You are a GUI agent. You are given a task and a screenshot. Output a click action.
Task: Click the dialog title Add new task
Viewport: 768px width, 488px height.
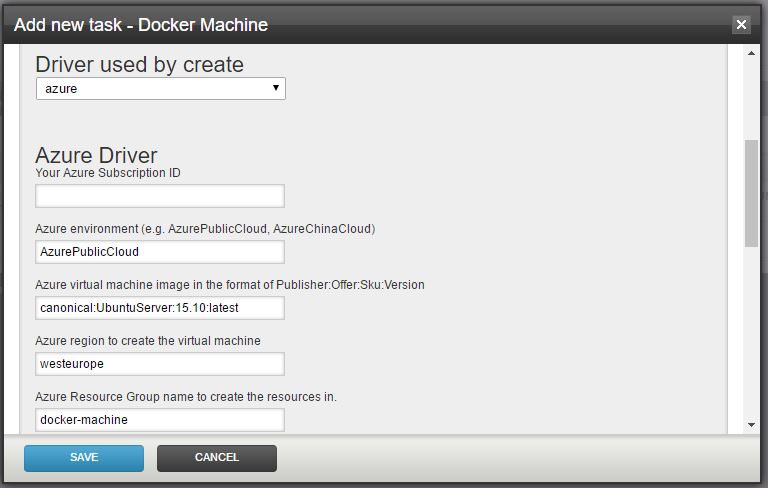[x=141, y=24]
